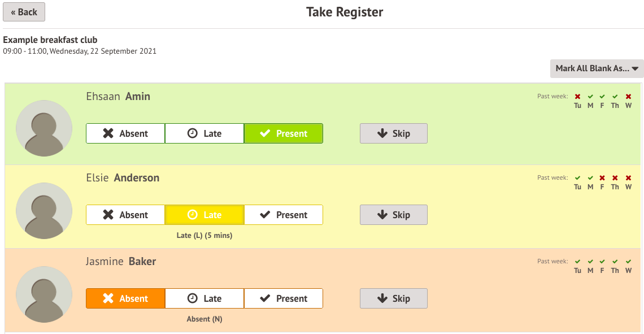Click Elsie Anderson's profile avatar
644x334 pixels.
pyautogui.click(x=44, y=211)
